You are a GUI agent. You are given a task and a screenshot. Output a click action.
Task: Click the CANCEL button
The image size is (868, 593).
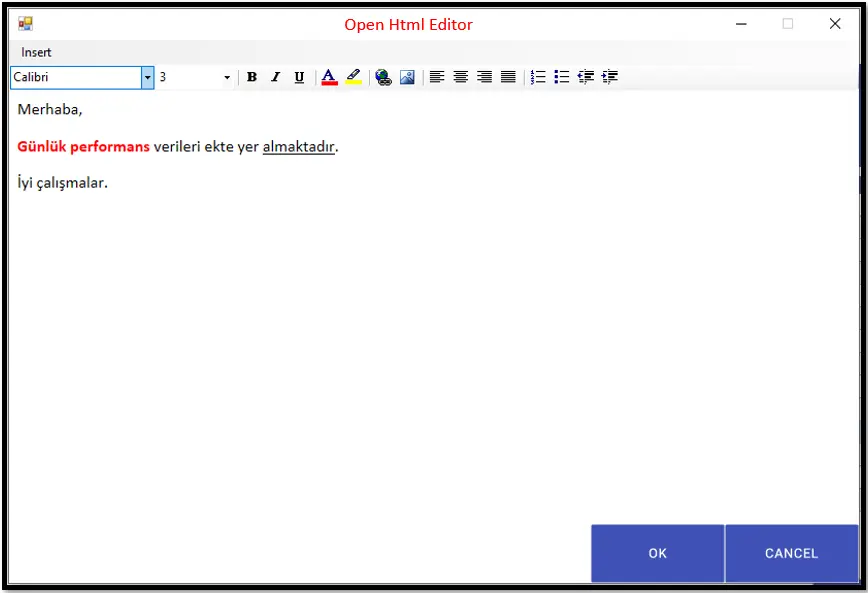point(792,553)
